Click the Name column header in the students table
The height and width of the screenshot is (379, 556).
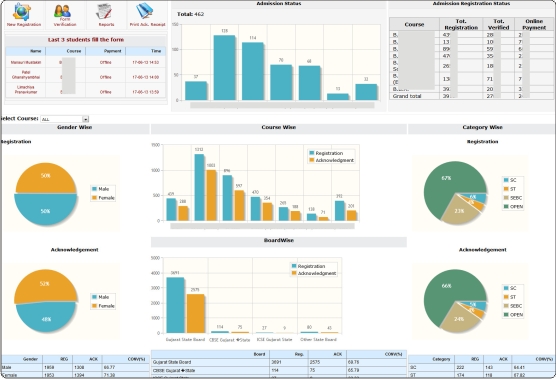(x=35, y=51)
